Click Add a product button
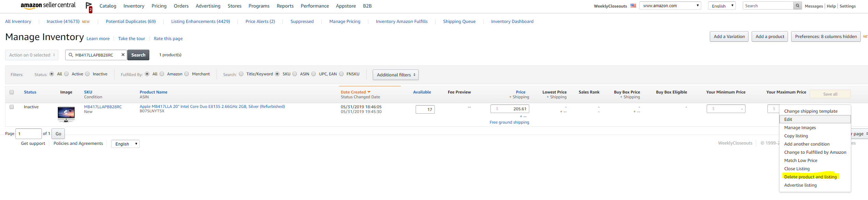The height and width of the screenshot is (200, 868). point(769,36)
